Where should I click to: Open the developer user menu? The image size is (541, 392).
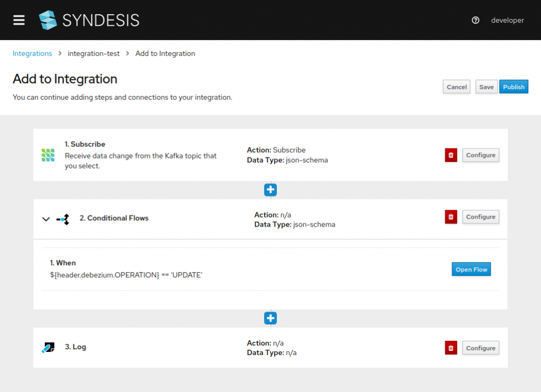coord(507,20)
